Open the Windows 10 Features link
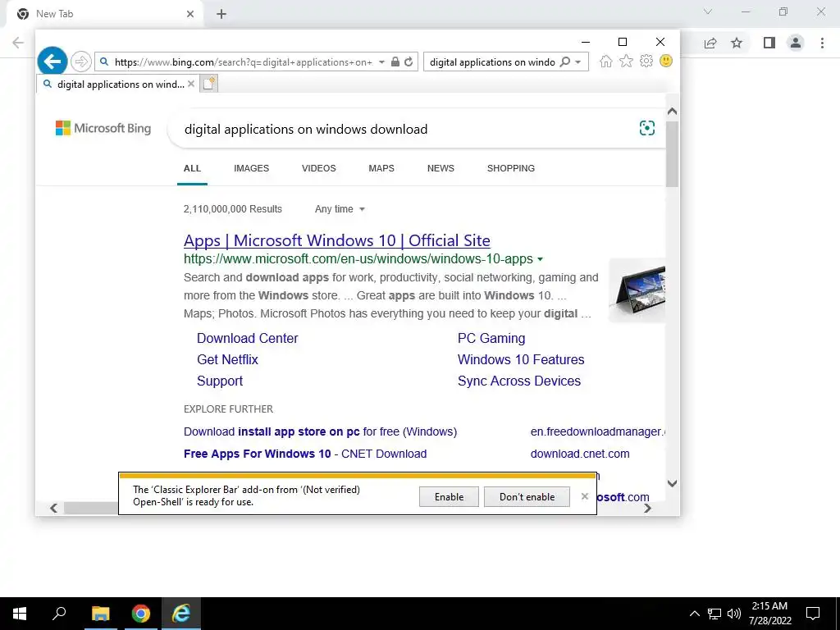The height and width of the screenshot is (630, 840). click(x=521, y=359)
